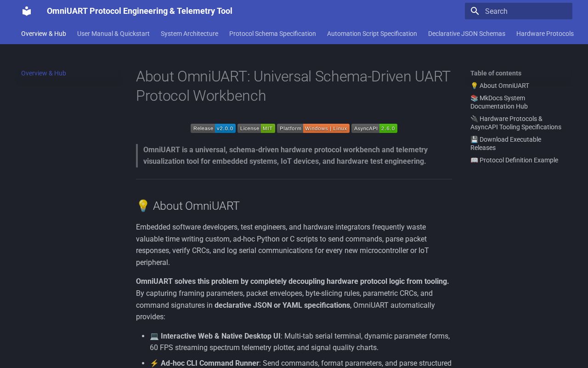Click the lightning emoji beside Ad-hoc CLI
588x368 pixels.
pos(154,363)
